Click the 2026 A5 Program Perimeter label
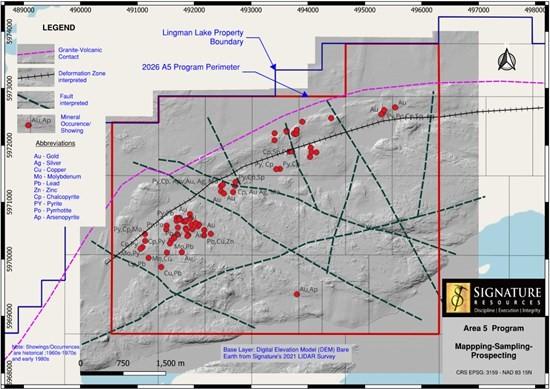 [x=191, y=67]
